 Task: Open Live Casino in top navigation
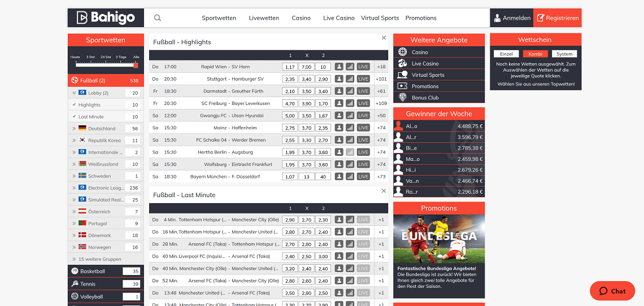[x=339, y=18]
